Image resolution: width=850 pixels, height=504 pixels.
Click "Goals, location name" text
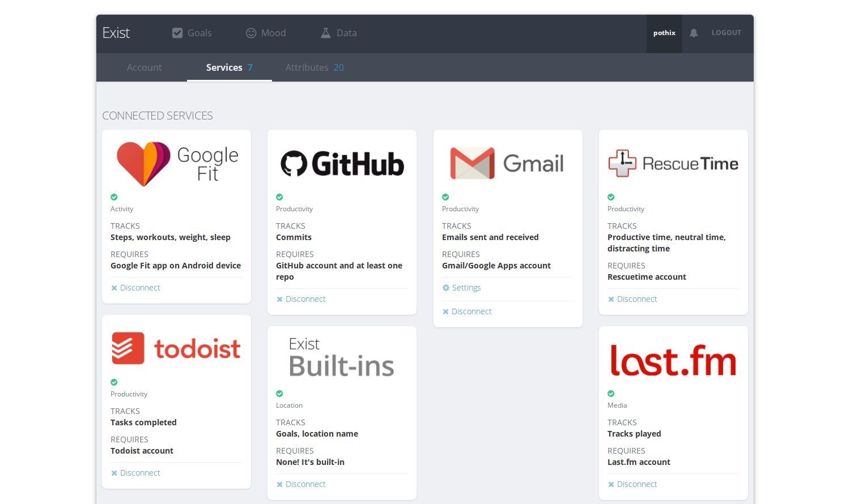[x=317, y=434]
